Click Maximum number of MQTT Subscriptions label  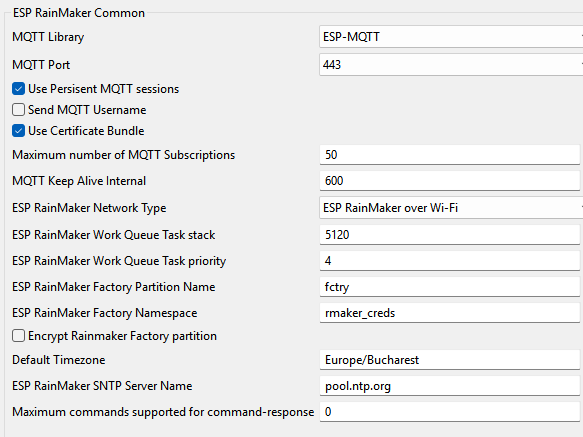tap(123, 155)
